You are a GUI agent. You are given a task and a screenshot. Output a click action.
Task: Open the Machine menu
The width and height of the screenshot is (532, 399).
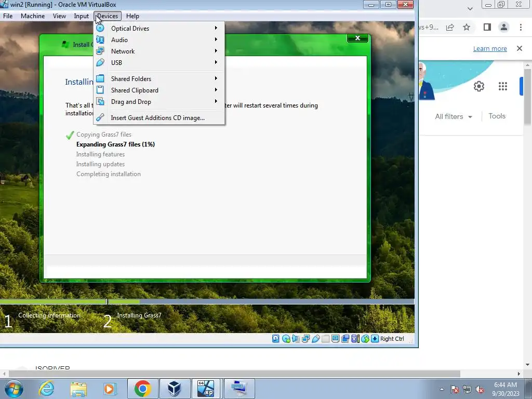pyautogui.click(x=33, y=16)
